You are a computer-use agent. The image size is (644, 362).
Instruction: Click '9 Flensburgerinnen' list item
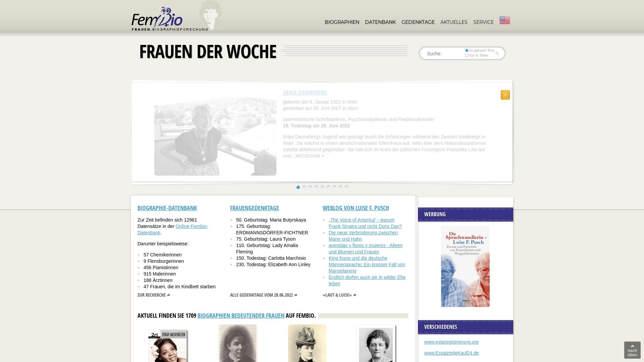point(164,261)
